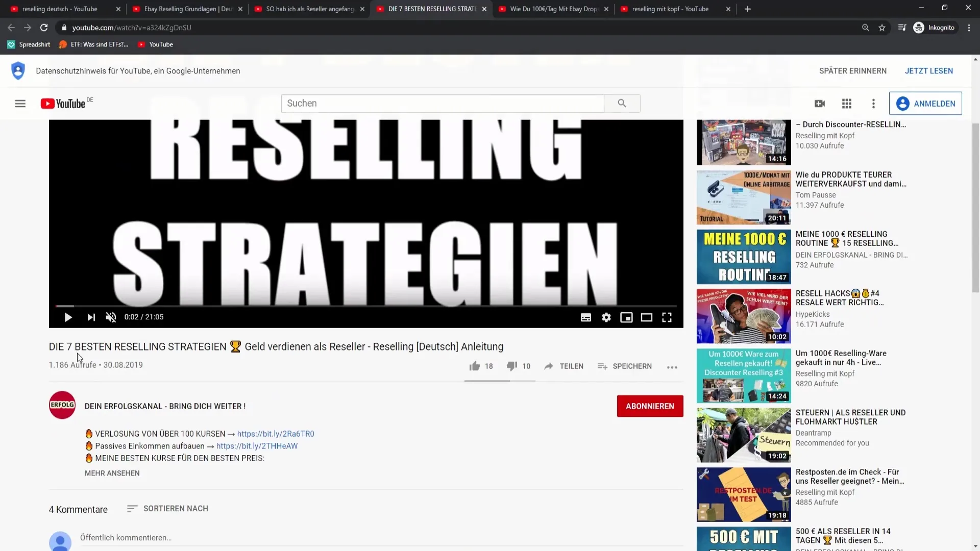Open the 'STEUERN | ALS RESELLER' video title
Screen dimensions: 980x551
tap(851, 417)
